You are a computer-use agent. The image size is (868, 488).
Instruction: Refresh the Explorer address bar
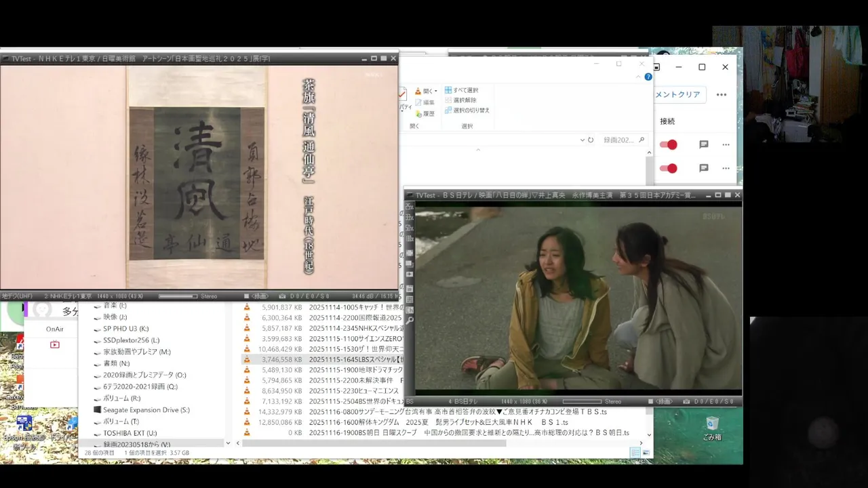(x=591, y=140)
